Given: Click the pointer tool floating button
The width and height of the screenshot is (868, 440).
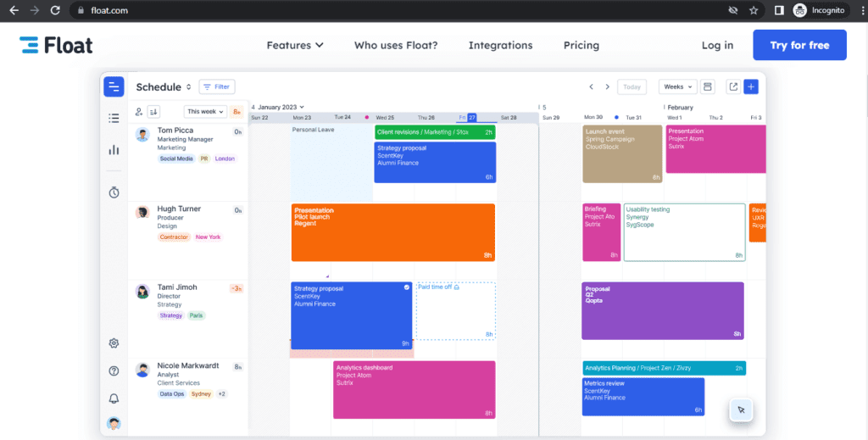Looking at the screenshot, I should [x=741, y=410].
